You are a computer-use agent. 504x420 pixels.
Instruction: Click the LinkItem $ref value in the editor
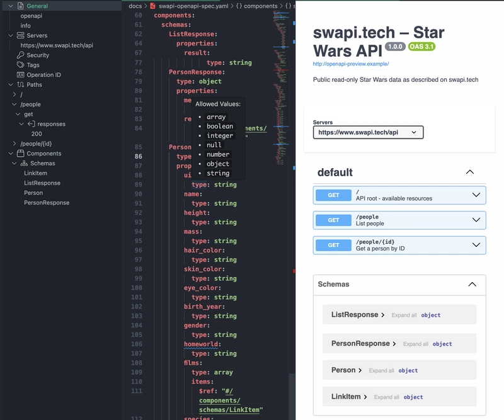[231, 400]
